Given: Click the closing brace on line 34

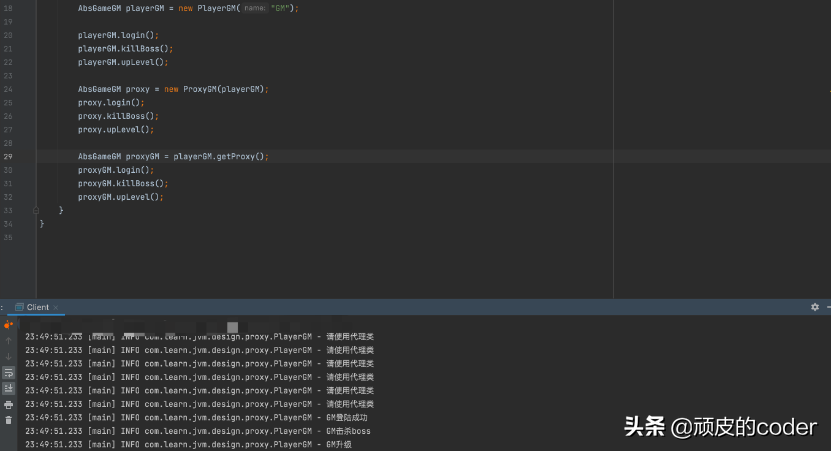Looking at the screenshot, I should (x=42, y=224).
